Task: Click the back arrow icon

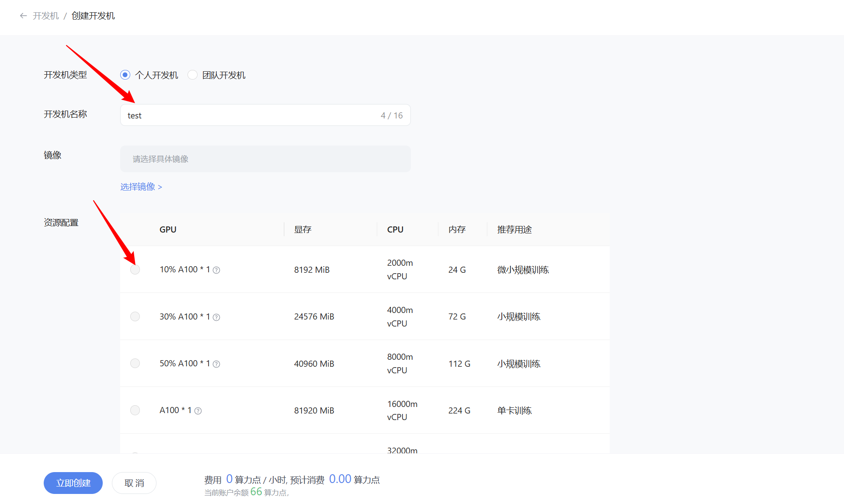Action: pos(23,16)
